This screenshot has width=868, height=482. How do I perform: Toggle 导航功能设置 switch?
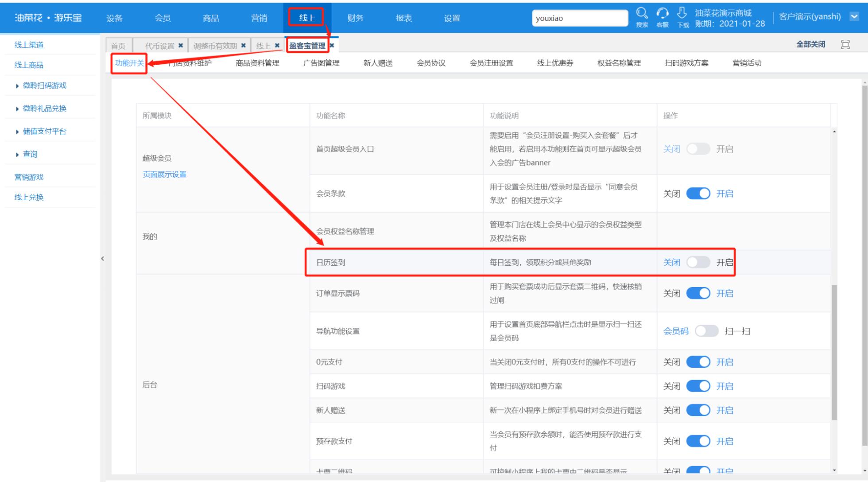coord(706,331)
